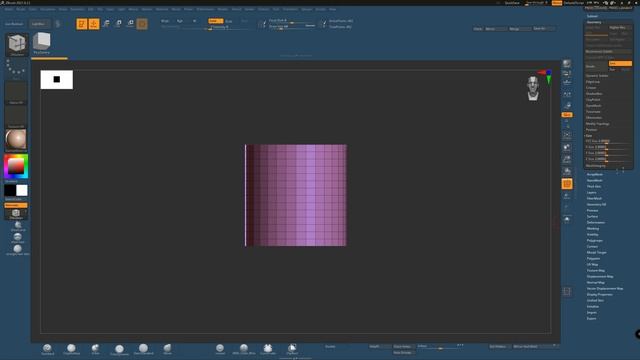Open the material sphere selector
The width and height of the screenshot is (640, 360).
[x=16, y=140]
